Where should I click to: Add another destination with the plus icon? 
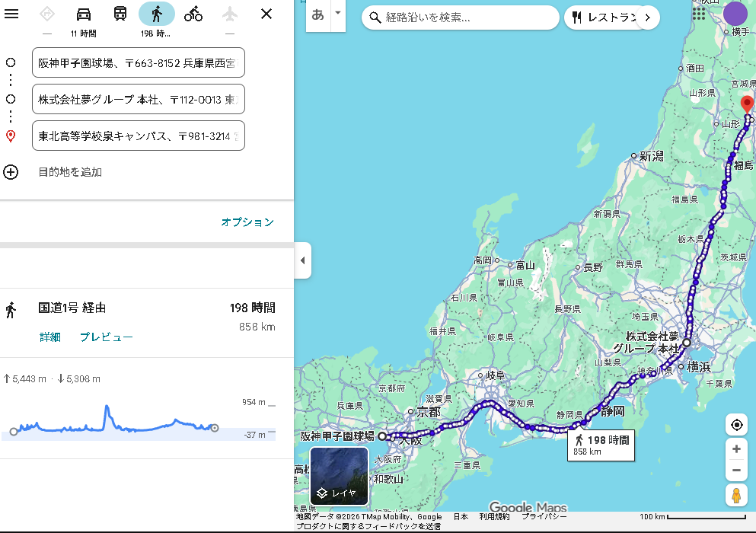click(11, 172)
